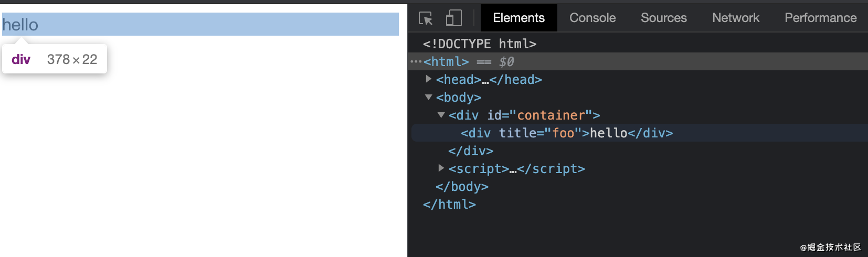Open the Performance tab
The image size is (868, 257).
(x=820, y=18)
